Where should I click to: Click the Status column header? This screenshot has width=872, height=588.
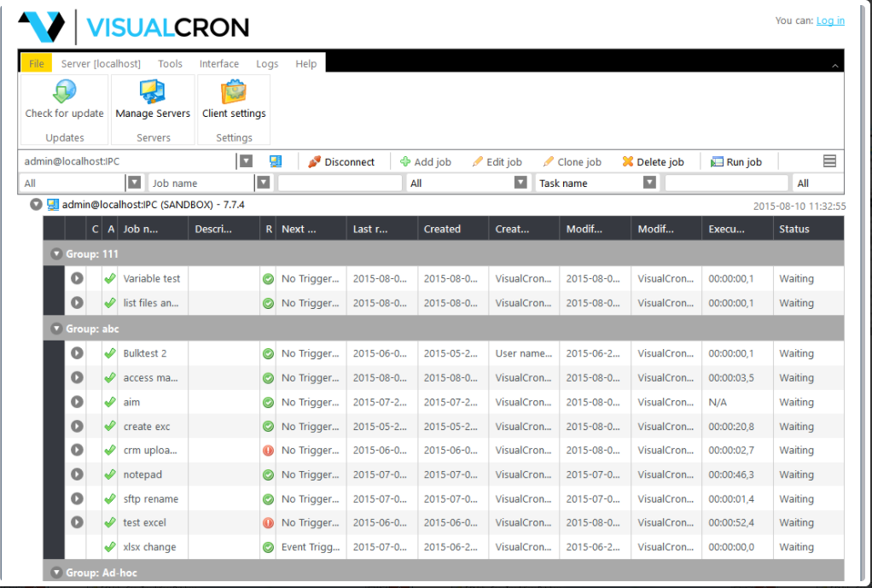click(794, 229)
